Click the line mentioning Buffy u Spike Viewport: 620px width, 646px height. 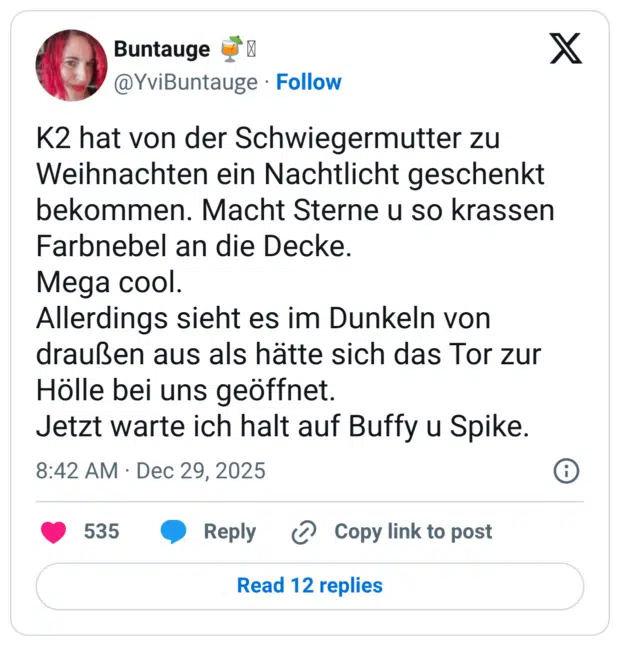(x=282, y=426)
